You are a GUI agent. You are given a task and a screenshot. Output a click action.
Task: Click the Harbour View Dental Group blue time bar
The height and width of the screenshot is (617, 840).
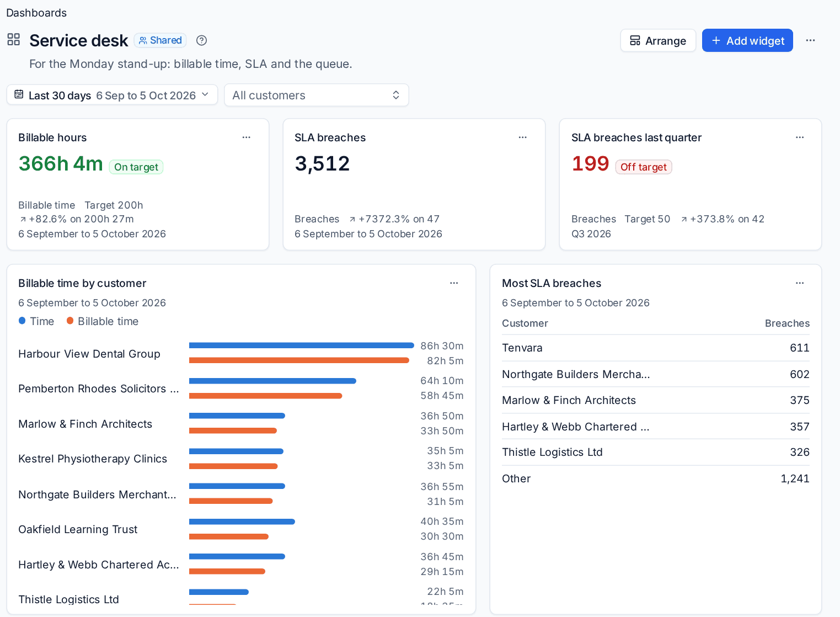tap(302, 345)
